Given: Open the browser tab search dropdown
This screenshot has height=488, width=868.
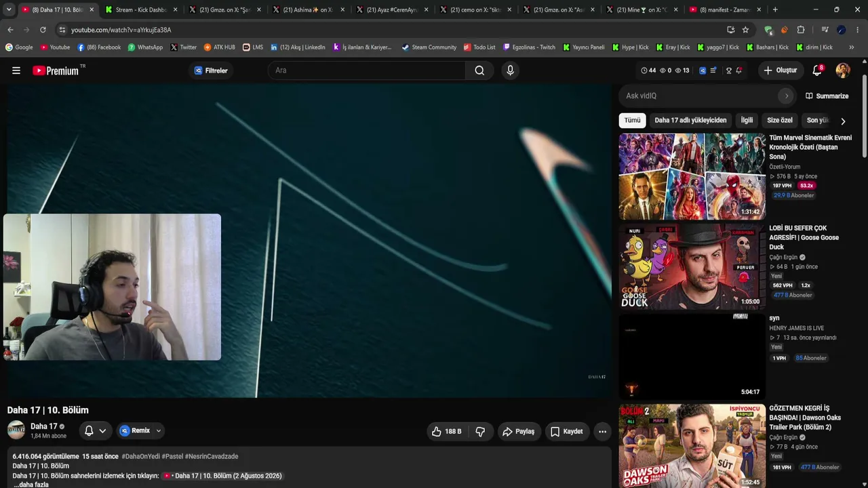Looking at the screenshot, I should click(x=9, y=9).
